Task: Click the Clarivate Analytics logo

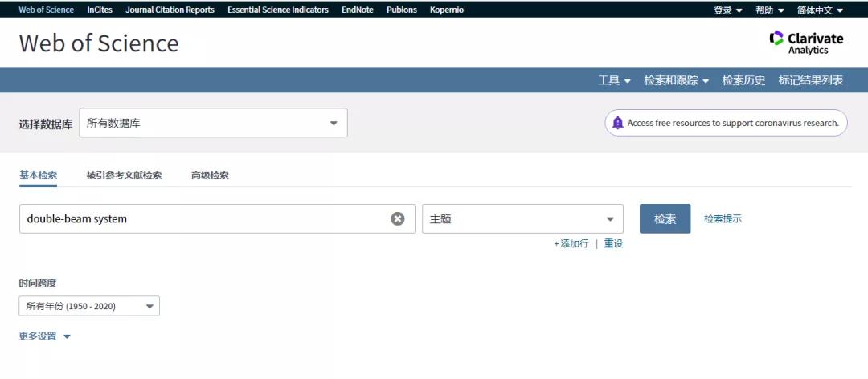Action: [x=807, y=43]
